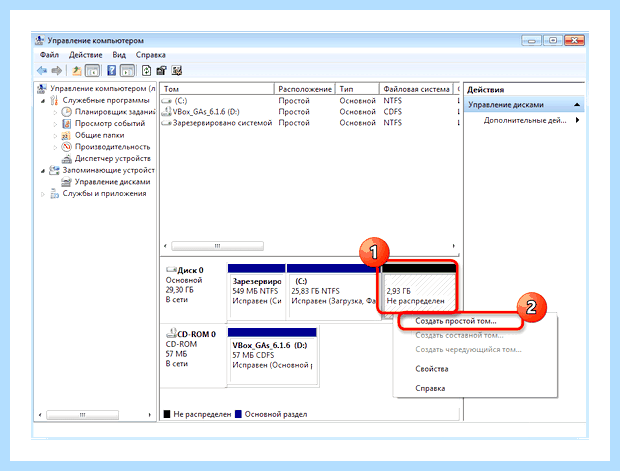Click the Up one level toolbar icon
620x471 pixels.
[77, 71]
